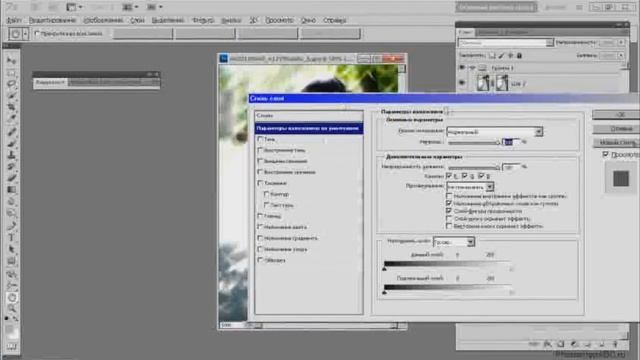Select the Zoom tool

11,309
